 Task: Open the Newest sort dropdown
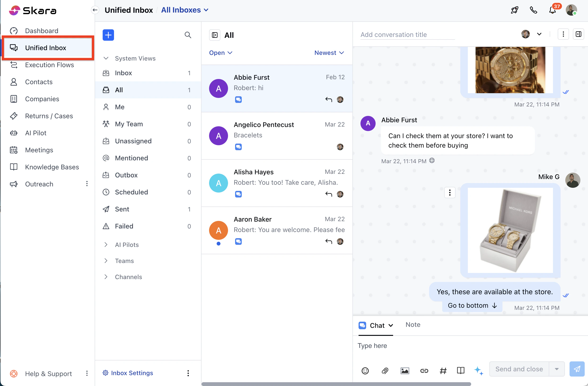(329, 53)
